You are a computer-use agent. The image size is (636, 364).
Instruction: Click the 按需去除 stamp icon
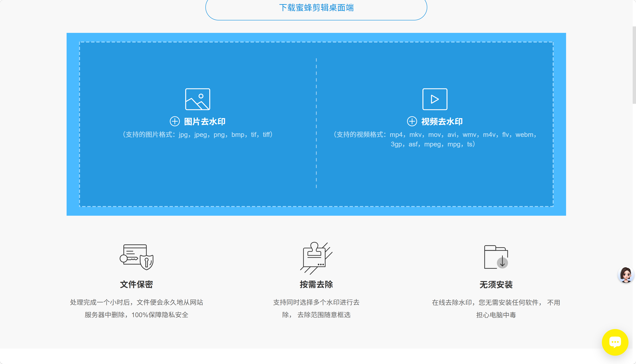click(316, 258)
